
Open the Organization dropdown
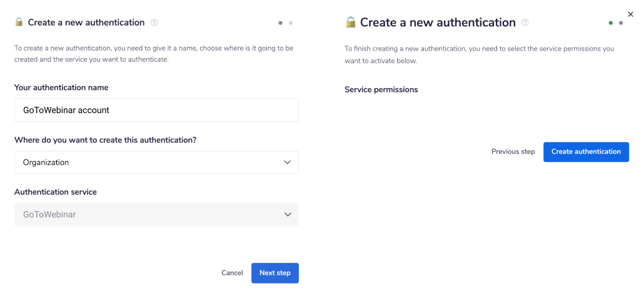pyautogui.click(x=156, y=162)
